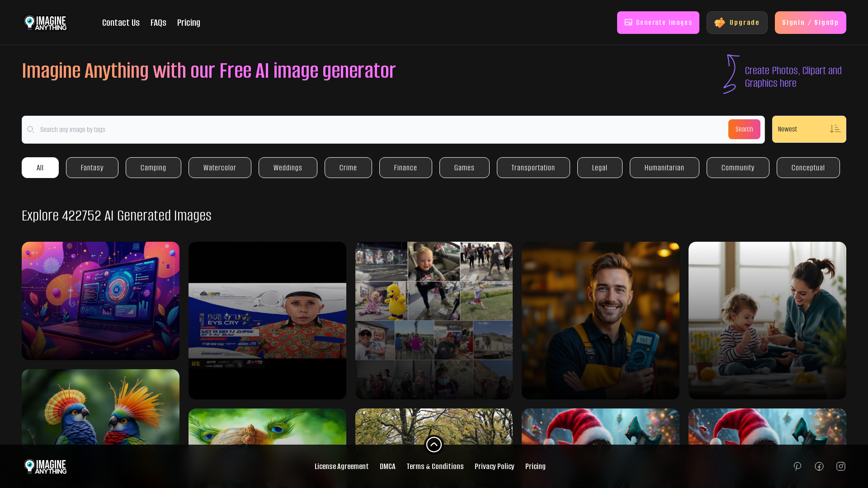Viewport: 868px width, 488px height.
Task: Click the magnifier icon in search bar
Action: coord(31,130)
